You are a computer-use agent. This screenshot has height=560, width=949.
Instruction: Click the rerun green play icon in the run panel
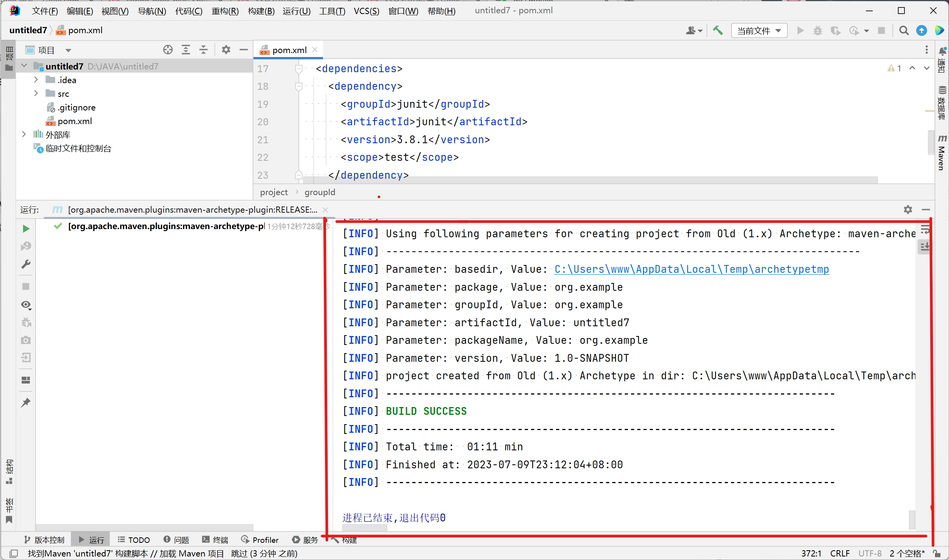coord(26,229)
